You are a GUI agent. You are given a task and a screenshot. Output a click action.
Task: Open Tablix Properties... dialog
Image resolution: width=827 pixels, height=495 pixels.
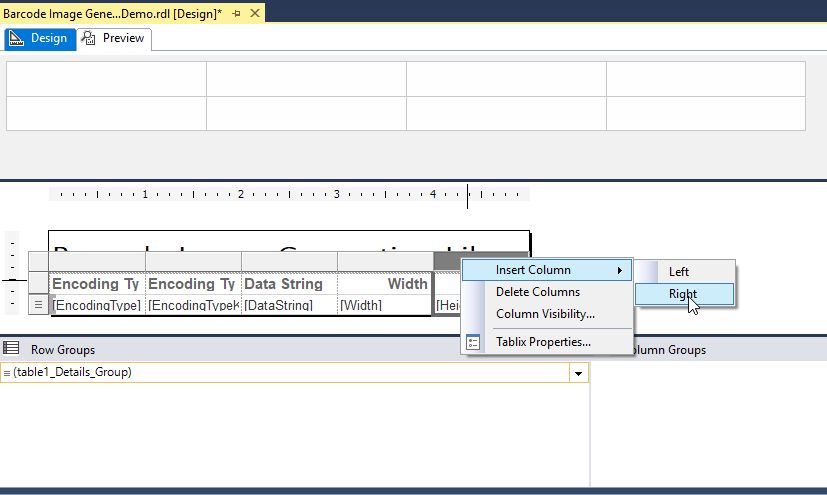point(546,342)
